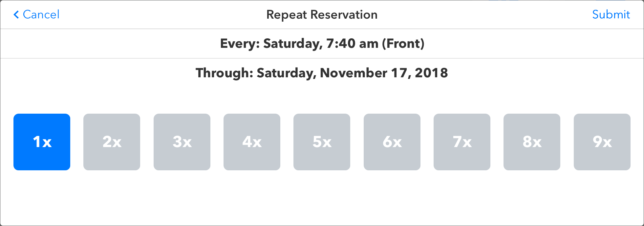This screenshot has height=226, width=644.
Task: Tap the Repeat Reservation title
Action: click(322, 15)
